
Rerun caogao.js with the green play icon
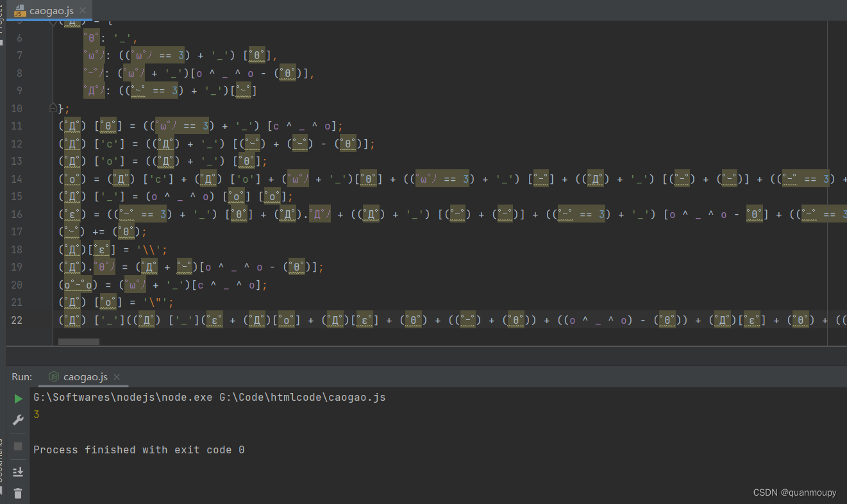click(x=18, y=398)
